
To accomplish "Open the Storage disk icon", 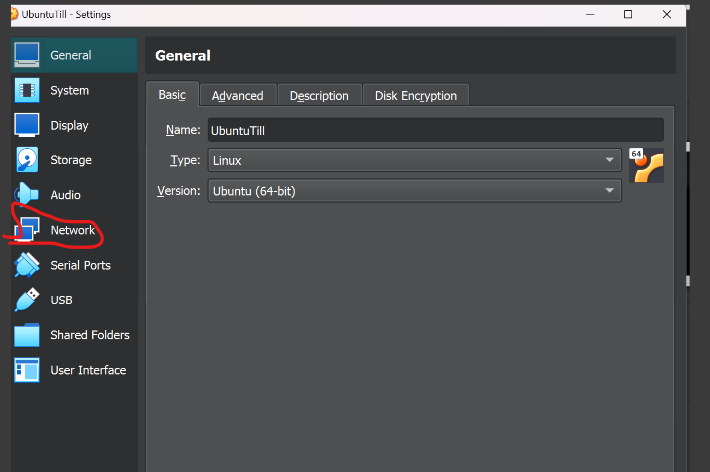I will click(27, 160).
